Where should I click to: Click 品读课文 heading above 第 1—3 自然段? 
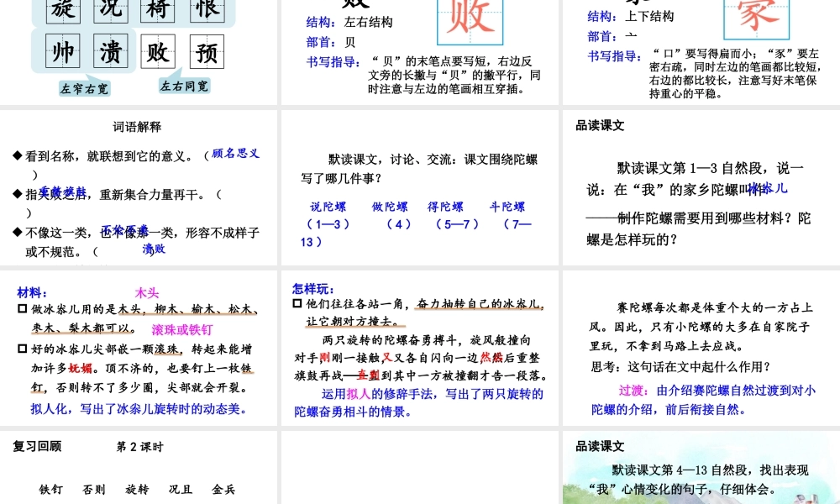click(600, 126)
